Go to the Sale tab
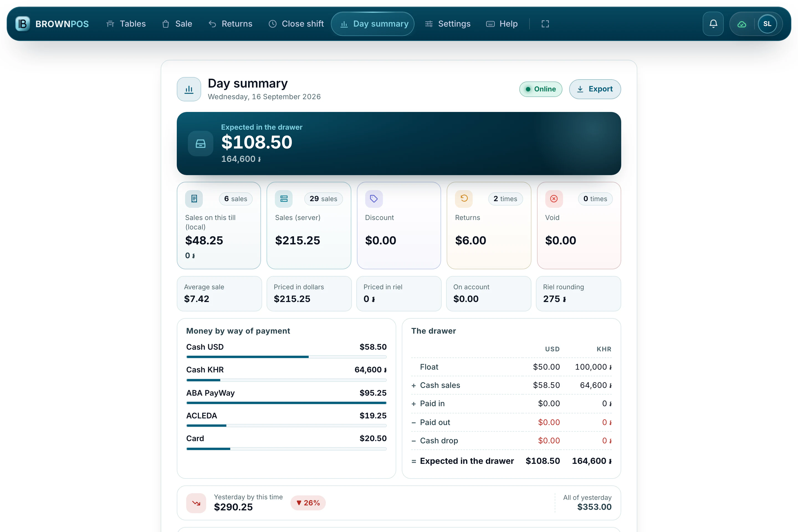Screen dimensions: 798x532 pyautogui.click(x=177, y=24)
